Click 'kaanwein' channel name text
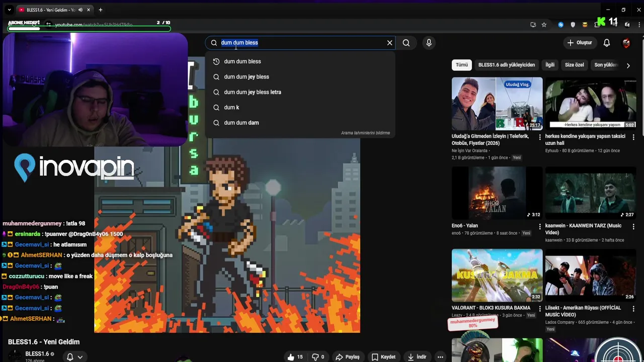The height and width of the screenshot is (362, 644). 554,240
